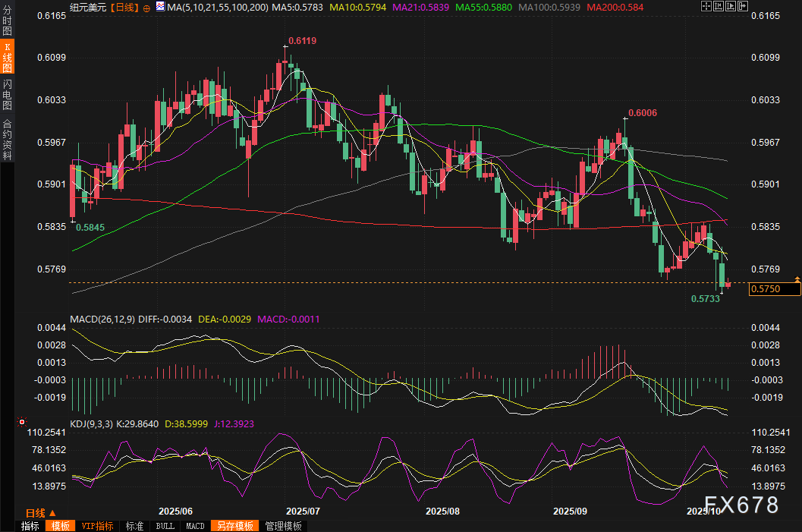
Task: Open the VIP指标 indicators option
Action: tap(97, 526)
